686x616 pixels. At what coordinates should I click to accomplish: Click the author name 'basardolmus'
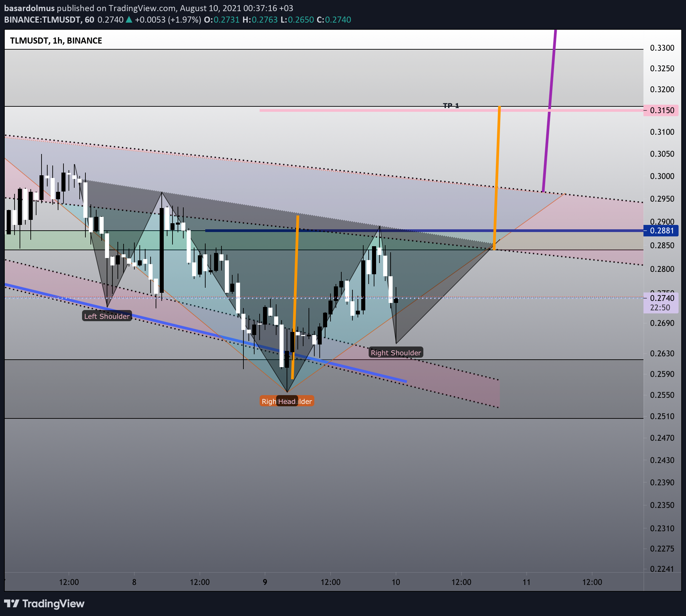[x=29, y=8]
